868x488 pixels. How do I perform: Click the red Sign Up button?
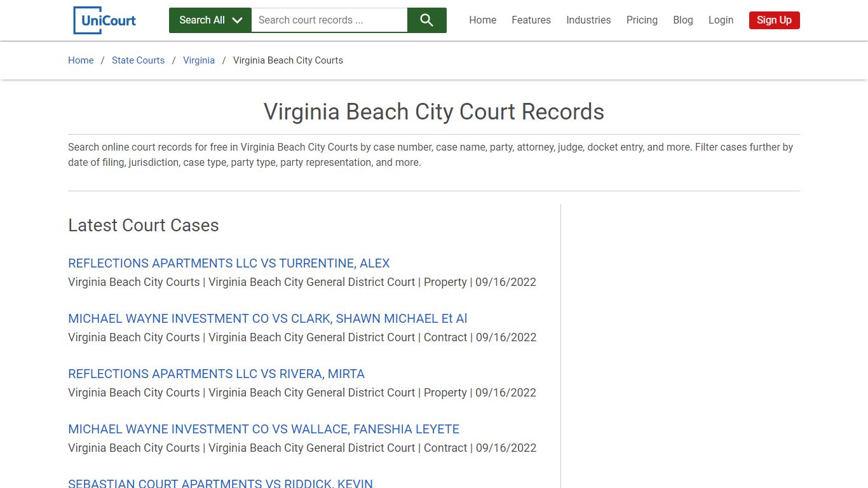(774, 20)
